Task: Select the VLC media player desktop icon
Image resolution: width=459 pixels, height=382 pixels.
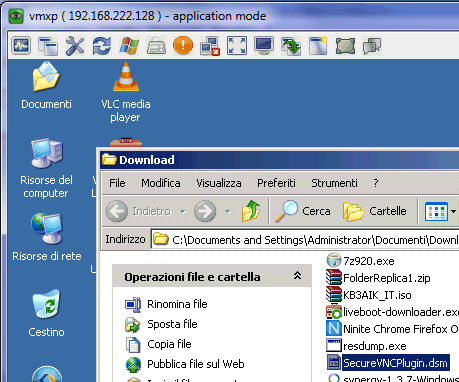Action: click(x=126, y=92)
